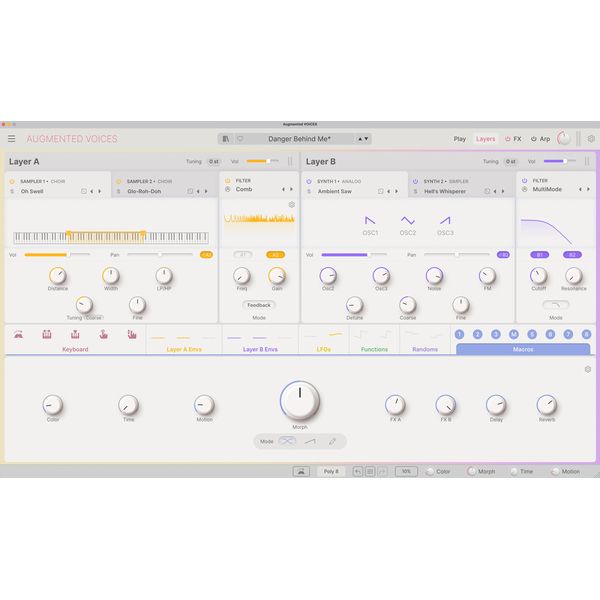The height and width of the screenshot is (600, 600).
Task: Open Macros panel settings gear
Action: point(588,369)
